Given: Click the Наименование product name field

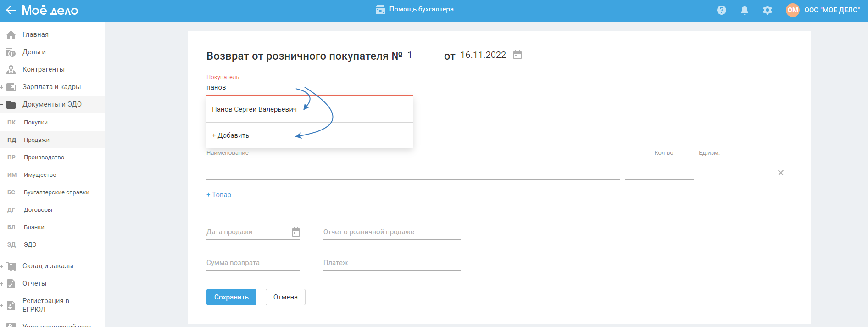Looking at the screenshot, I should pyautogui.click(x=413, y=172).
